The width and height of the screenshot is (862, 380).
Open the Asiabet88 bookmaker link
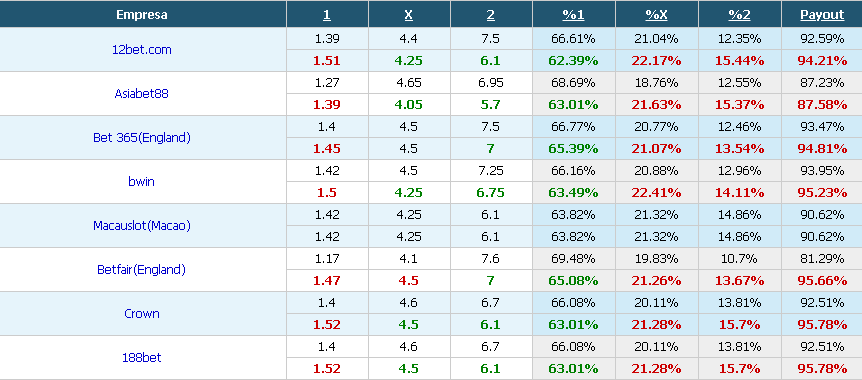pos(142,93)
